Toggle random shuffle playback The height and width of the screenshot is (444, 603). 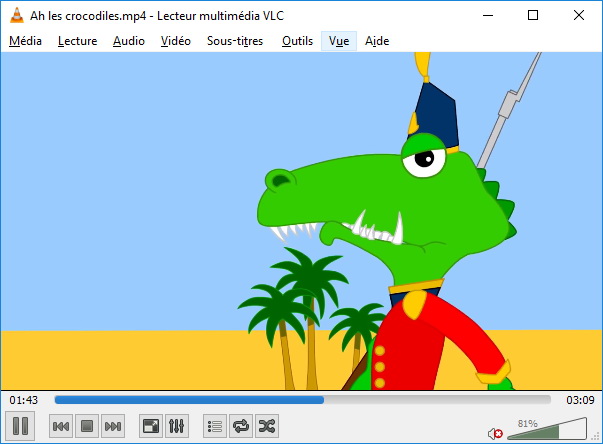pos(267,426)
